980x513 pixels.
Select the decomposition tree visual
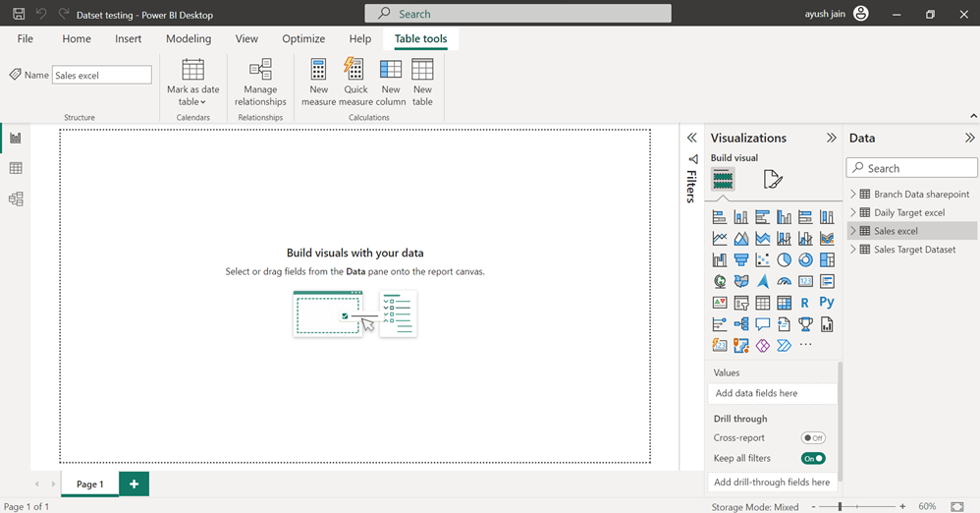click(x=741, y=324)
